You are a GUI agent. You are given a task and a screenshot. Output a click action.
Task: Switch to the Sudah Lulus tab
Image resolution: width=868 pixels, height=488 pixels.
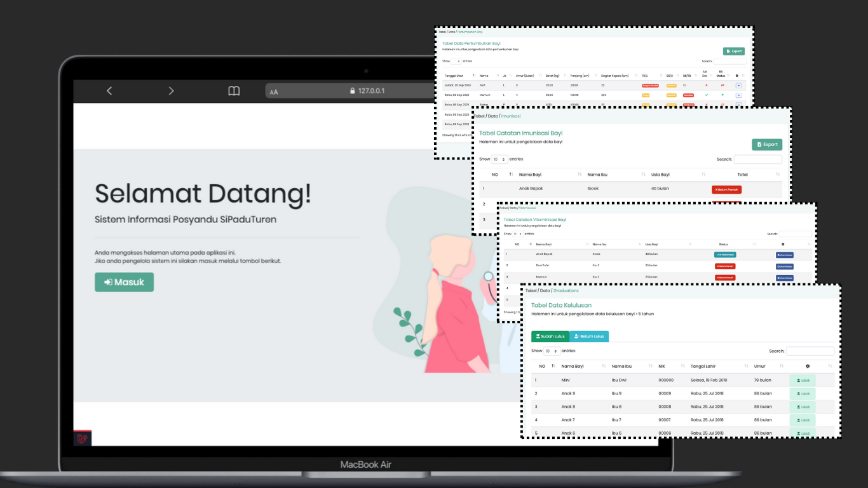click(550, 336)
